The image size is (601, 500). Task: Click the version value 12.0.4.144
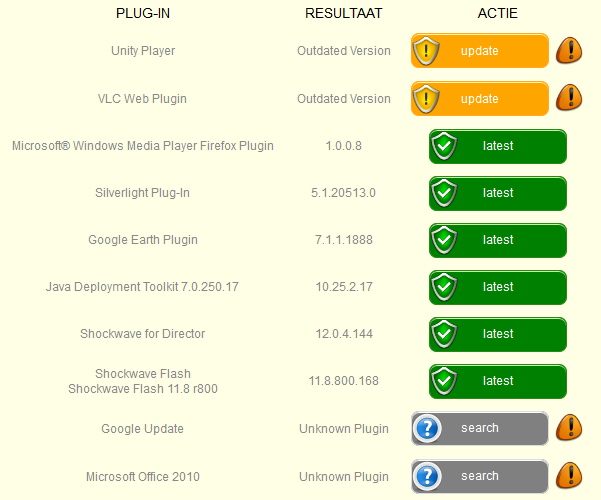click(344, 334)
